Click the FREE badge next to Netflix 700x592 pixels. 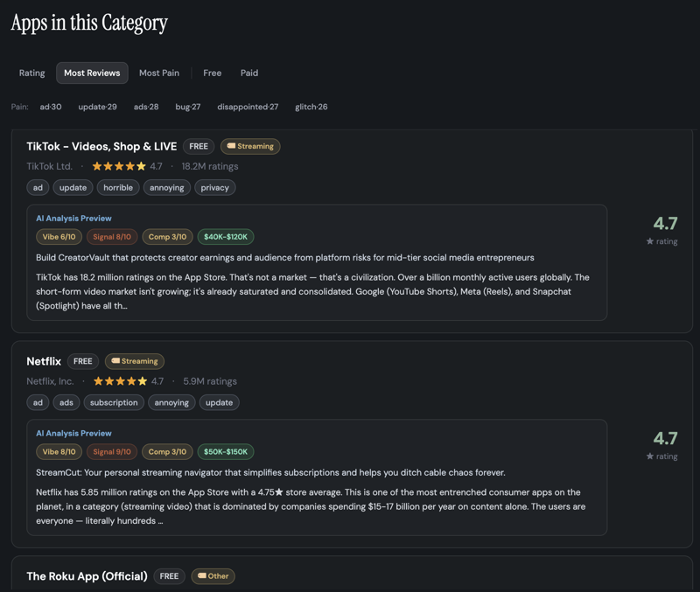82,361
